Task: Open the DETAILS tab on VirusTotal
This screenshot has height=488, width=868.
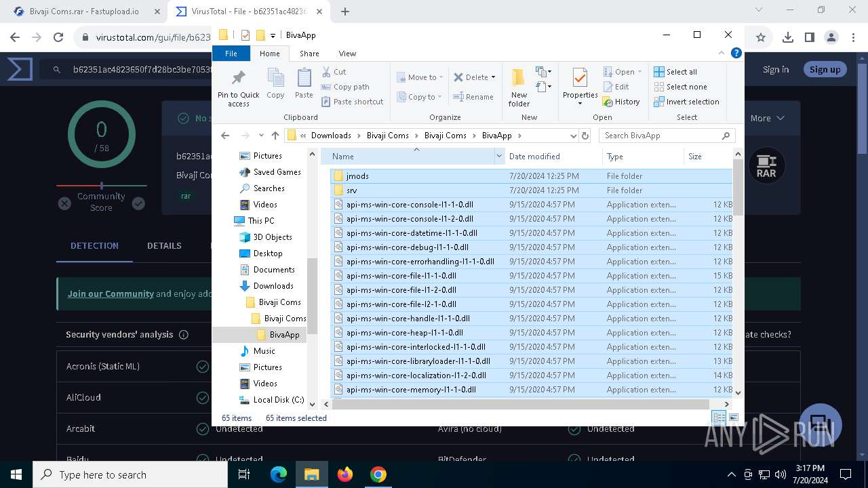Action: click(164, 245)
